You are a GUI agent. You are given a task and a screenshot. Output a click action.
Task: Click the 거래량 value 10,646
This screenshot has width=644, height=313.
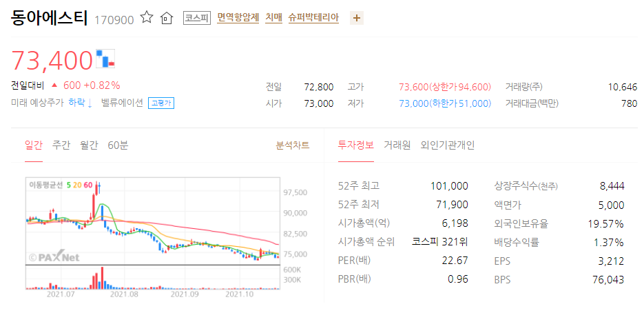coord(622,87)
